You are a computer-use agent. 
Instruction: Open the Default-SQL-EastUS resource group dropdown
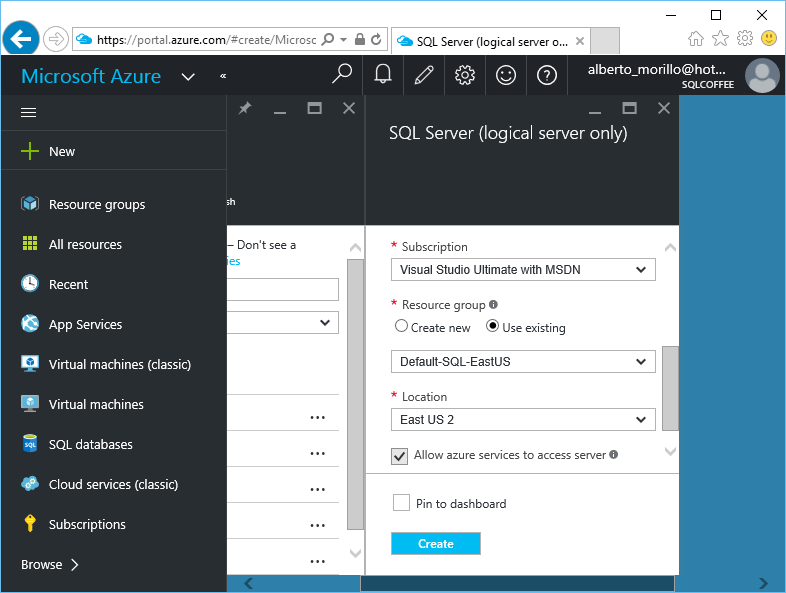(523, 361)
